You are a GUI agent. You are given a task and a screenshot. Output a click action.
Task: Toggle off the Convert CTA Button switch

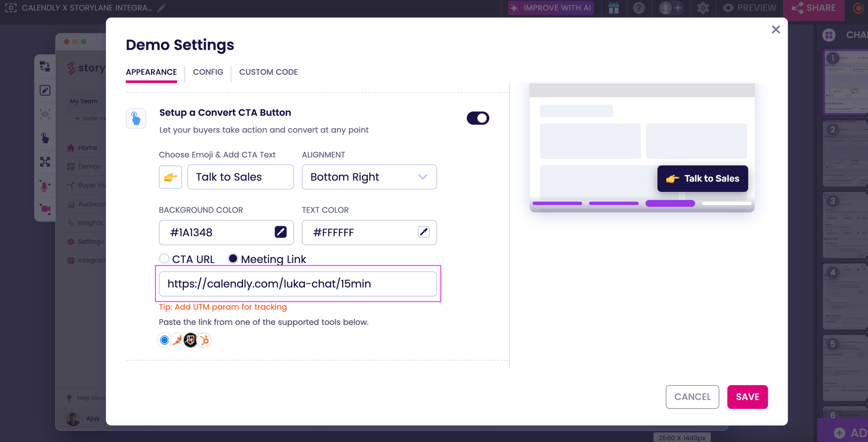tap(478, 118)
